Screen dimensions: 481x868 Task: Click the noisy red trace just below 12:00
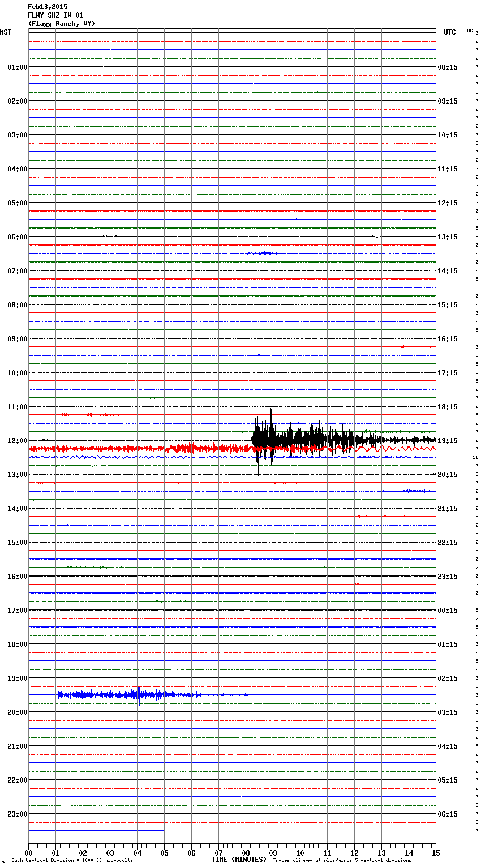232,449
